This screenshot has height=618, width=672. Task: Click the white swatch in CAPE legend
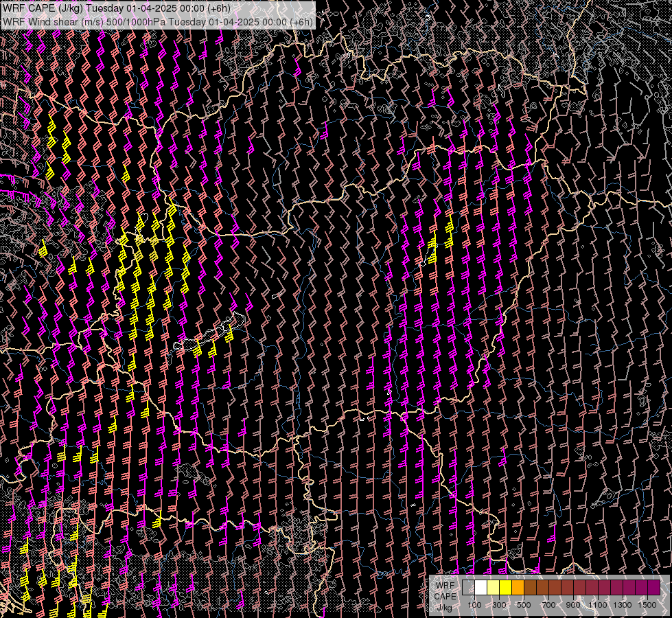(x=481, y=587)
